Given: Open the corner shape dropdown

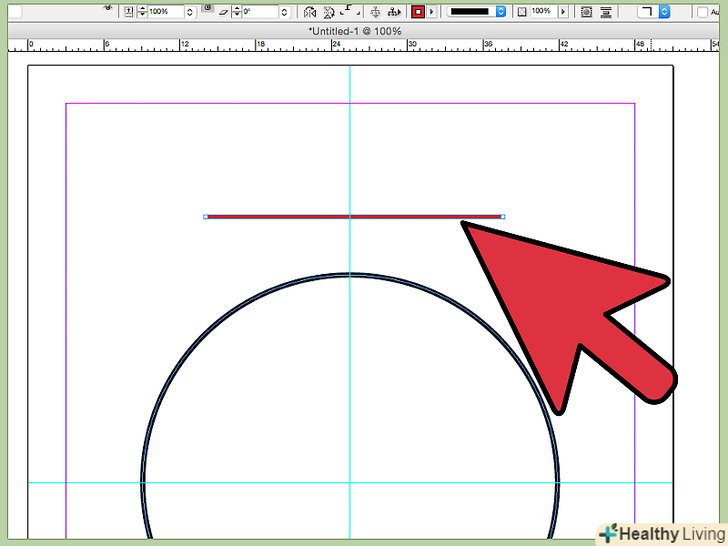Looking at the screenshot, I should click(x=664, y=12).
